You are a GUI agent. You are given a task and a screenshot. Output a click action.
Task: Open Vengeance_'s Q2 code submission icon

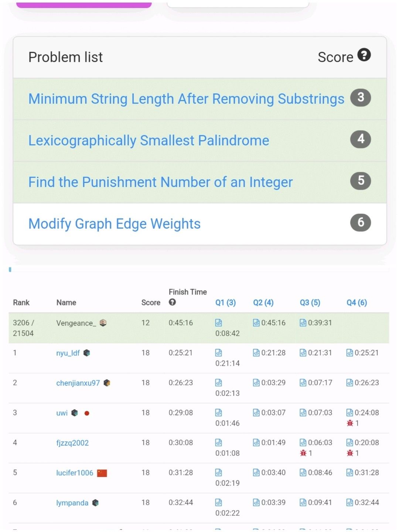256,323
